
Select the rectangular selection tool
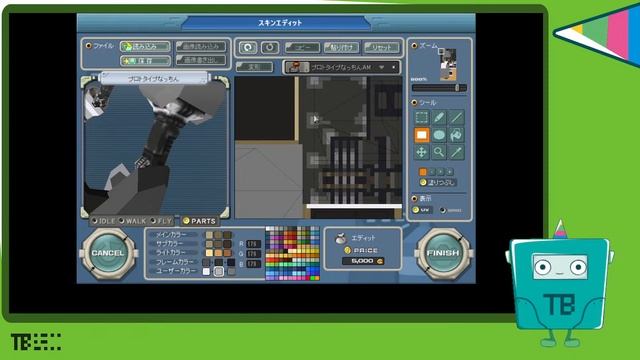point(422,118)
